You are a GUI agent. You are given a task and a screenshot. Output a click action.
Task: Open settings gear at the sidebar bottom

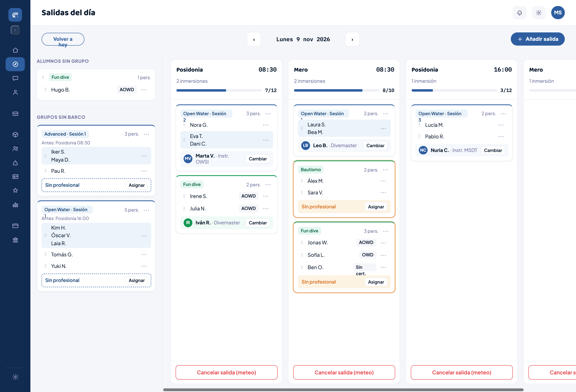15,377
